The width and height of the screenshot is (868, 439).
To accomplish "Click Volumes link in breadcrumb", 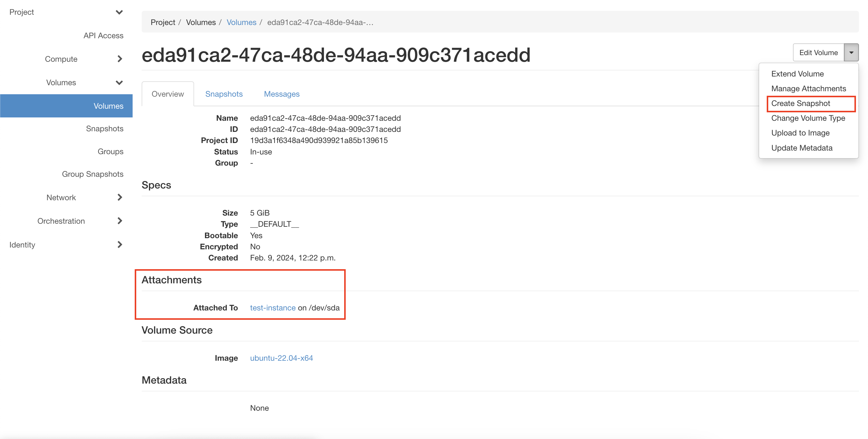I will [x=241, y=22].
